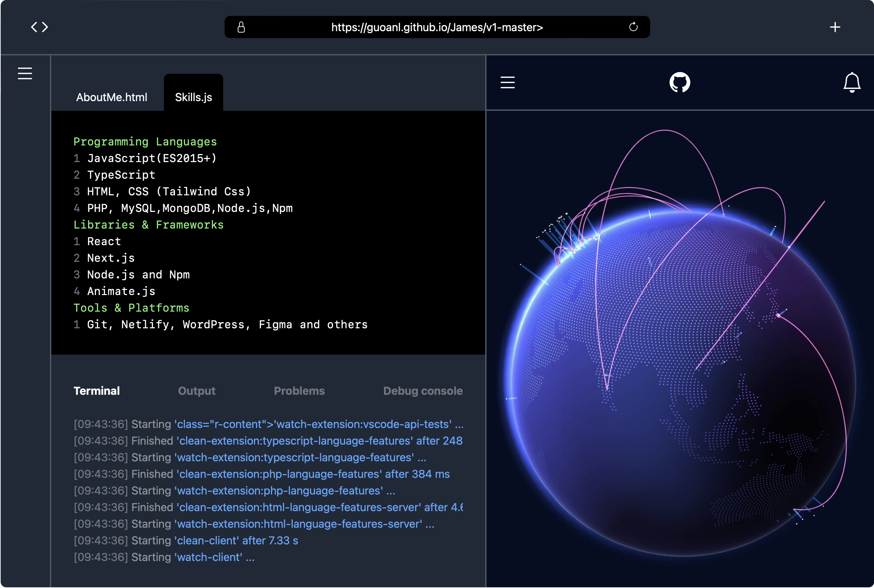Open the GitHub panel hamburger menu
This screenshot has height=588, width=874.
coord(507,82)
